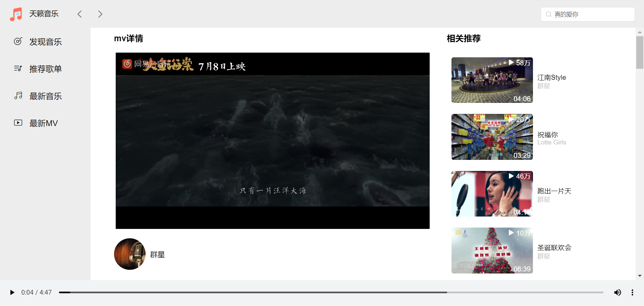Open the 圣诞联欢会 video thumbnail
644x306 pixels.
(x=492, y=250)
